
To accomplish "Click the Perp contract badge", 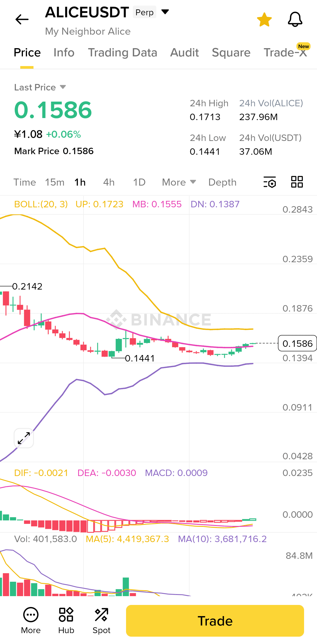I will click(x=144, y=12).
